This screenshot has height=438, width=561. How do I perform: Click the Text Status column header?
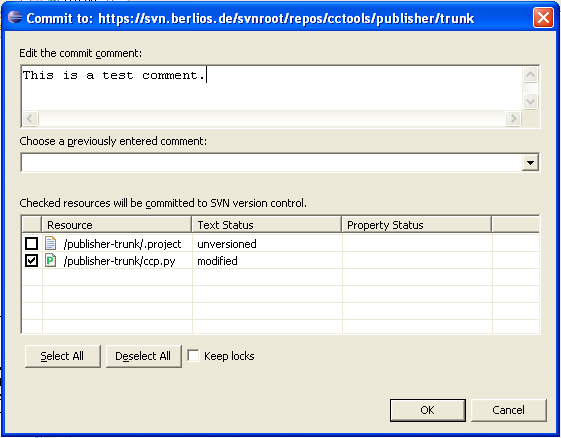(267, 225)
